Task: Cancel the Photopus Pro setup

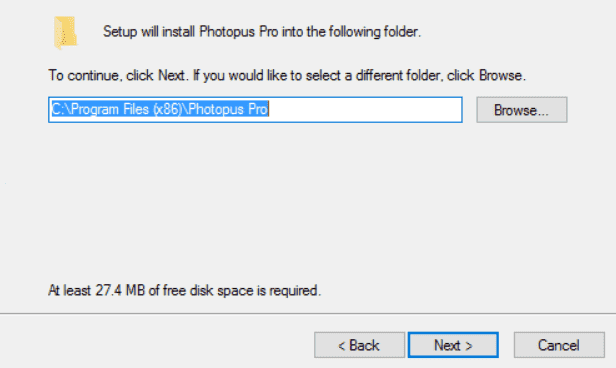Action: click(x=559, y=345)
